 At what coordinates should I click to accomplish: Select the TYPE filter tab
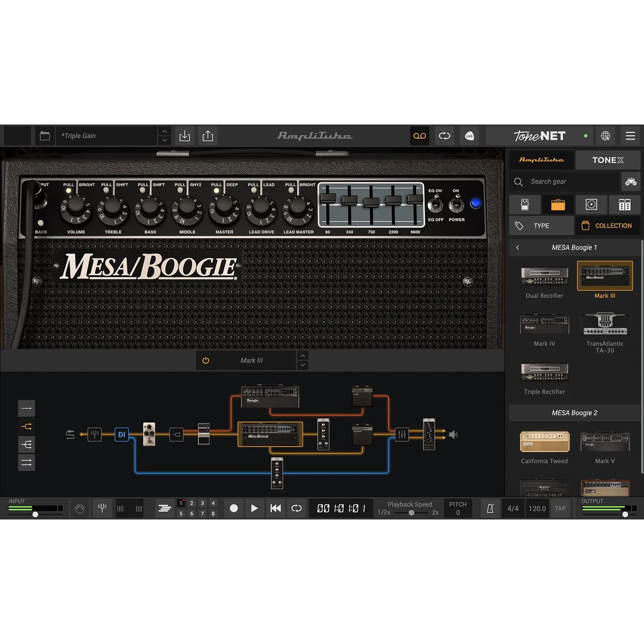(x=541, y=226)
